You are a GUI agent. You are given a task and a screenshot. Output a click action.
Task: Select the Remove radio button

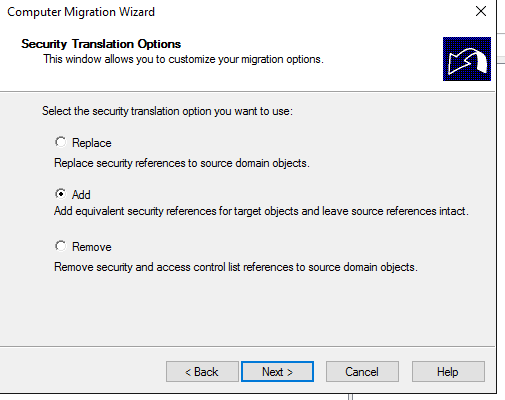pos(61,246)
